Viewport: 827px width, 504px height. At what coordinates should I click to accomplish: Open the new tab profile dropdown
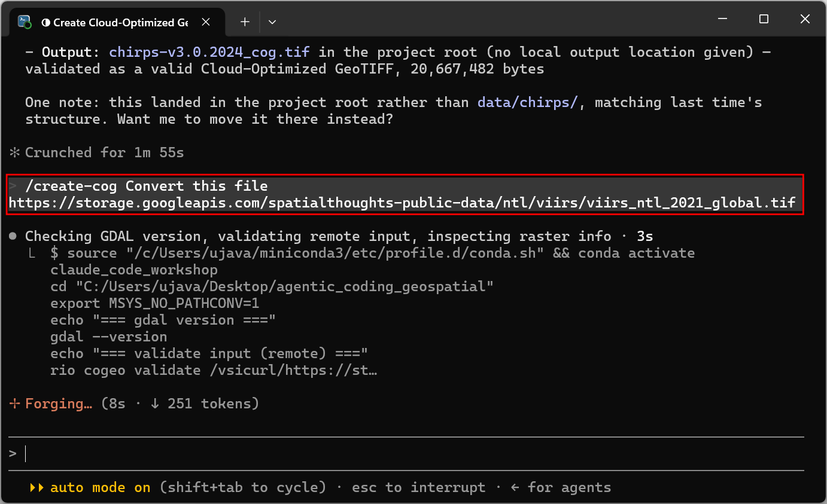coord(272,22)
